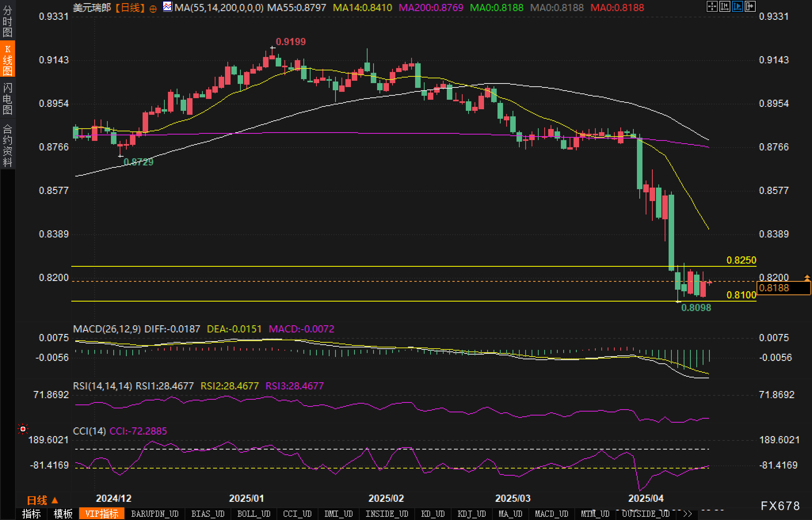Click the 0.8250 yellow resistance line label
This screenshot has height=520, width=812.
[741, 260]
